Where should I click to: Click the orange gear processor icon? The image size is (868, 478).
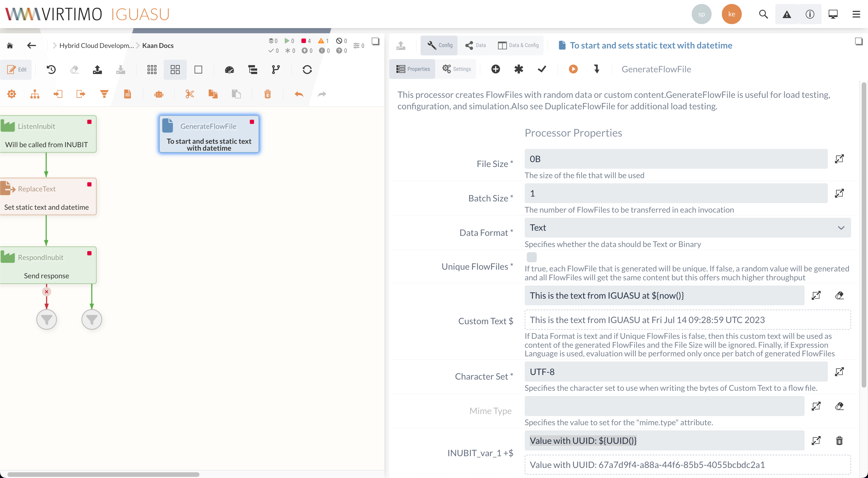pos(12,94)
